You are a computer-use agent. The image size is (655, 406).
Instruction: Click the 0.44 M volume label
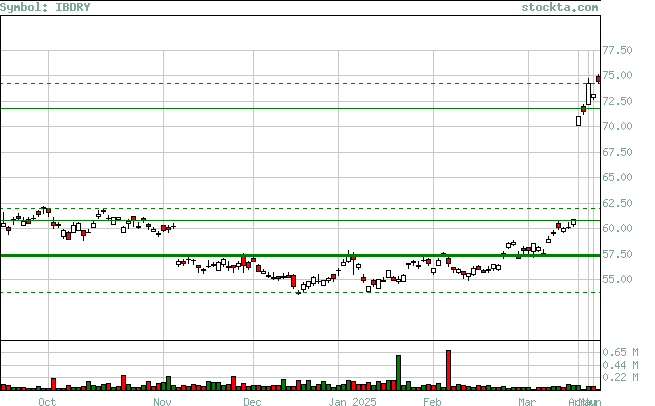[620, 365]
